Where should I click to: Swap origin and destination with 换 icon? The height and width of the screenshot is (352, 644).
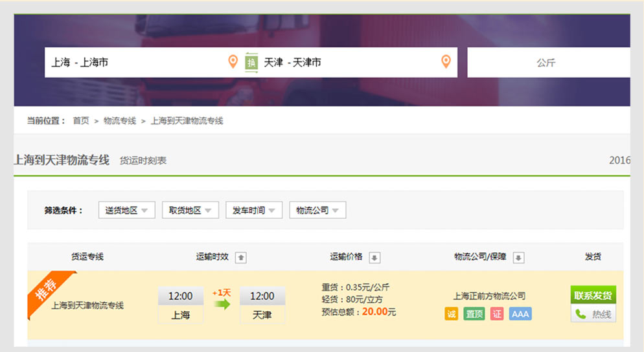click(x=251, y=62)
